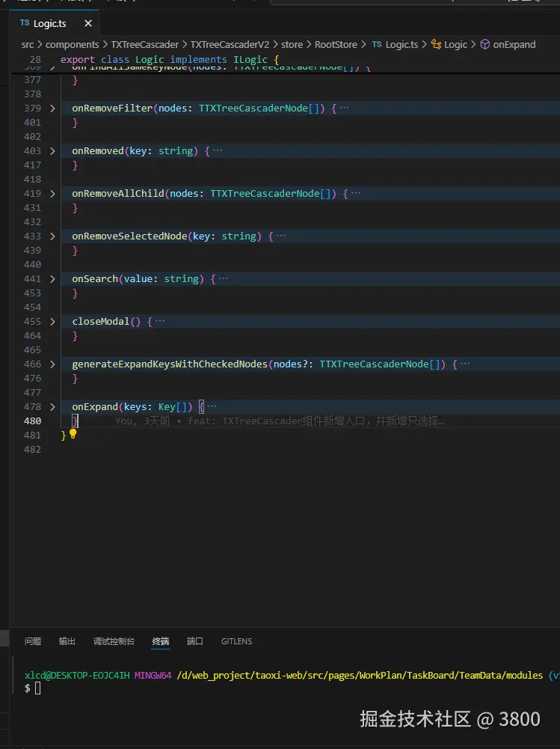560x749 pixels.
Task: Click the 'ILogic' interface name
Action: click(x=250, y=60)
